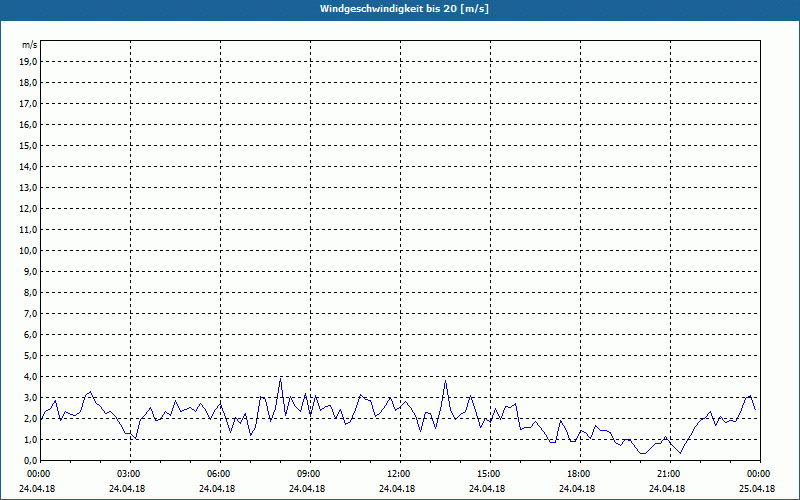Select the '4,0' y-axis label
Viewport: 800px width, 500px height.
pos(31,377)
